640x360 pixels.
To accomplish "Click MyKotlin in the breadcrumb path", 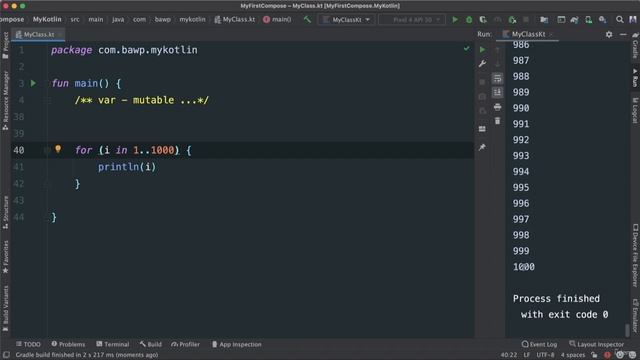I will point(47,19).
